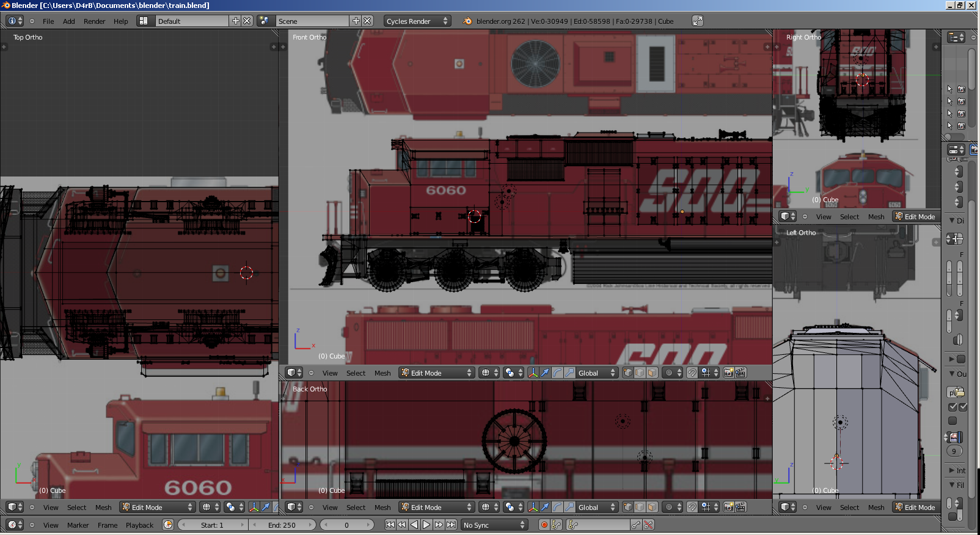Play the animation in reverse in the Timeline
980x535 pixels.
pyautogui.click(x=414, y=525)
